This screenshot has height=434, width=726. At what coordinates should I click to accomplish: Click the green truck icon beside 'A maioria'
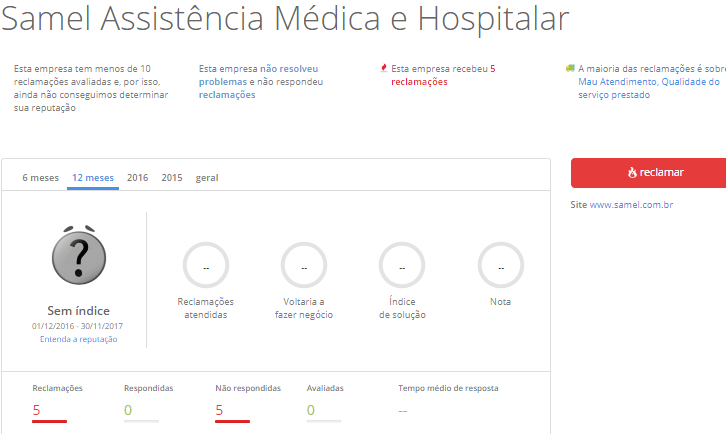tap(570, 68)
